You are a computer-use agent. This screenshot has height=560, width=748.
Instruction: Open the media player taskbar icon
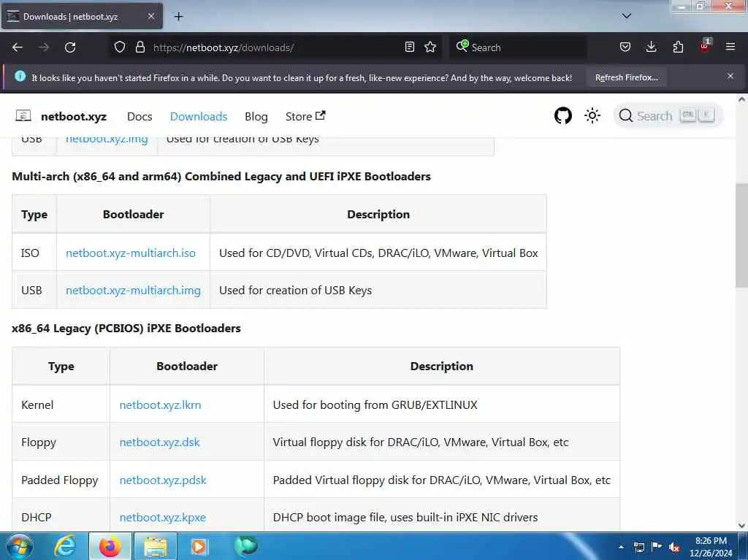[199, 546]
